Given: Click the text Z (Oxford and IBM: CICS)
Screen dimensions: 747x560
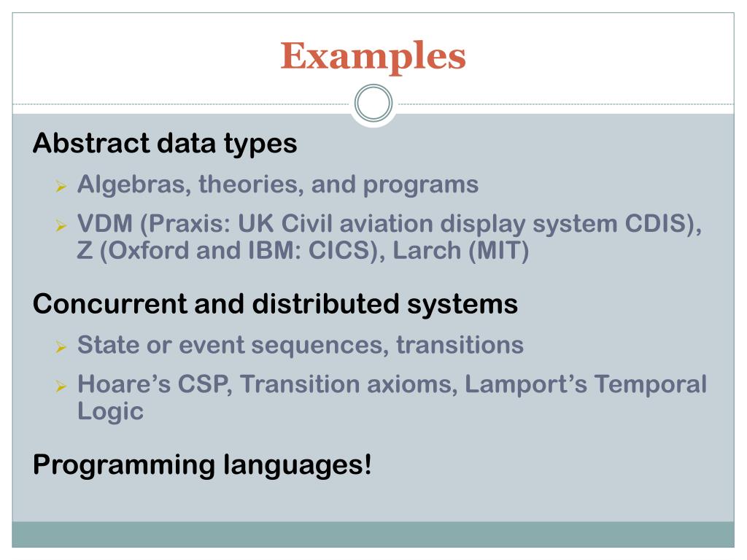Looking at the screenshot, I should coord(228,251).
